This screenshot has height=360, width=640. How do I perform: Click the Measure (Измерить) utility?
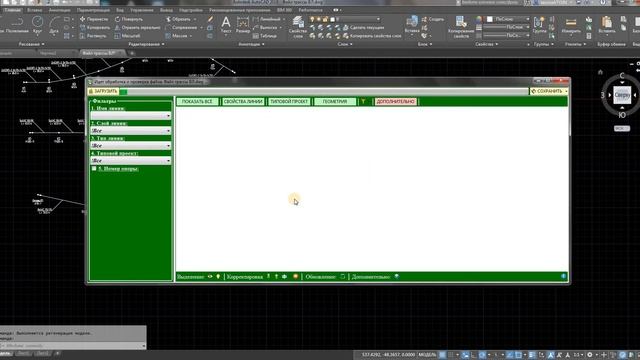571,24
